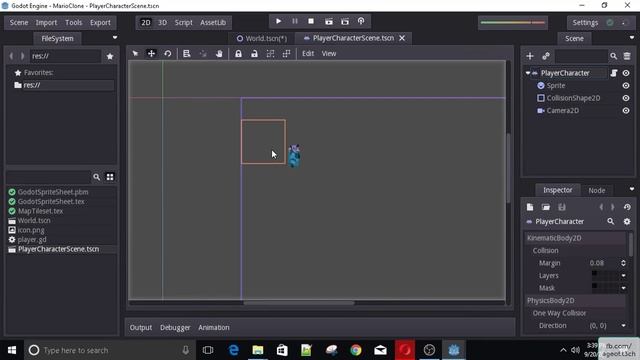640x360 pixels.
Task: Save the current resource in Inspector
Action: tap(562, 207)
